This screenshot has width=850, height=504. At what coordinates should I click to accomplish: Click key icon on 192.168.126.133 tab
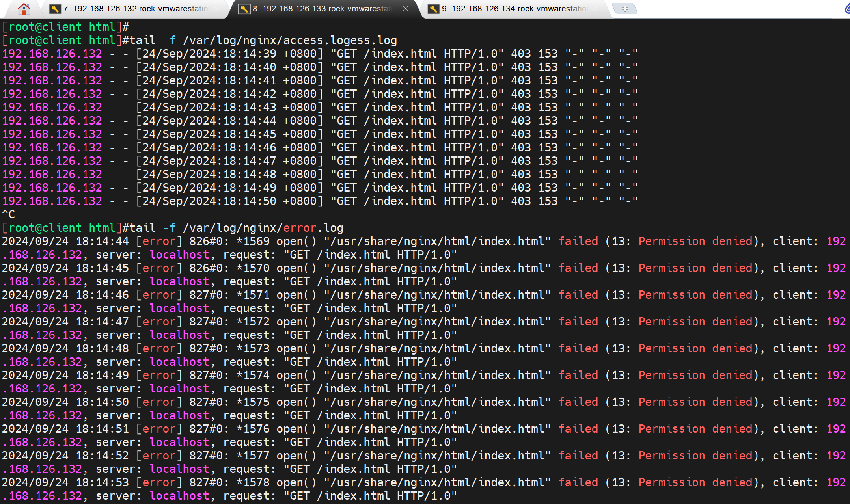click(x=244, y=9)
